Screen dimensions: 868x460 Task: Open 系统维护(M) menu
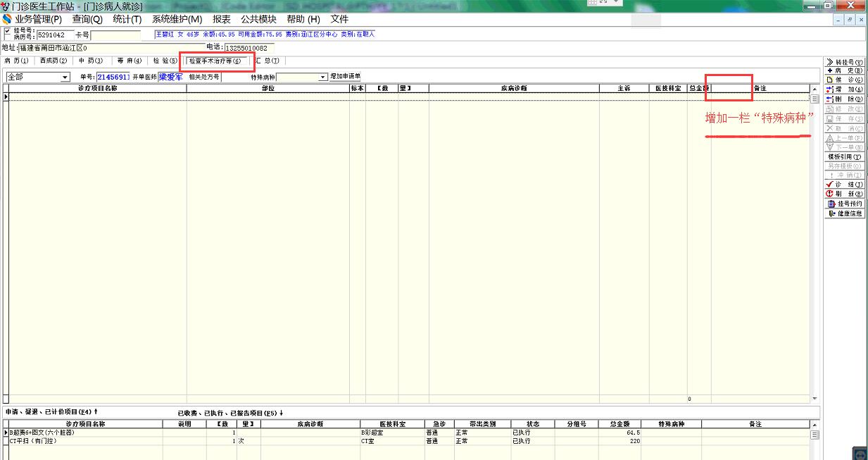tap(177, 19)
